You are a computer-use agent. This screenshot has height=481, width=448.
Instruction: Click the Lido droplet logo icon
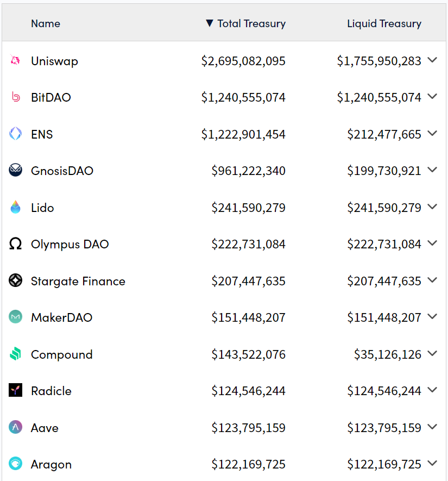[15, 207]
